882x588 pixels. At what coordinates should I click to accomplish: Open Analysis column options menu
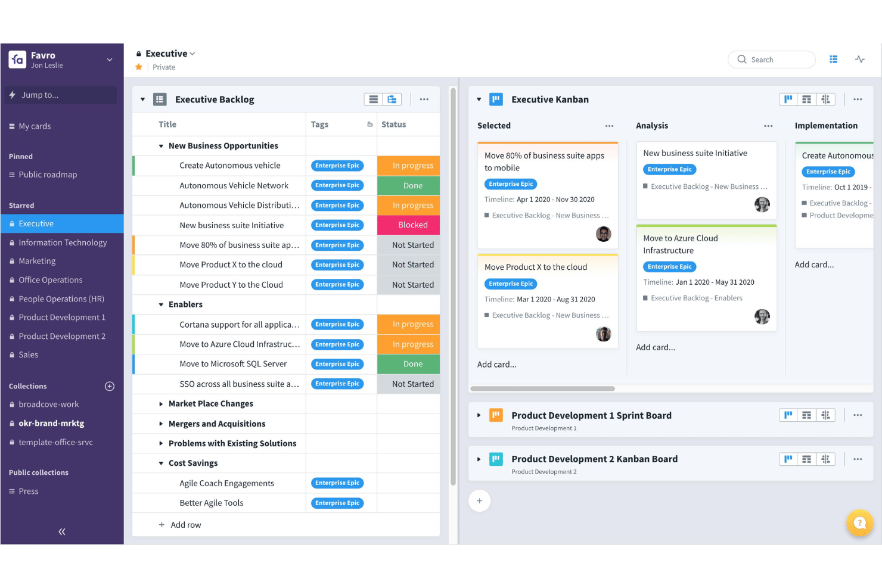(768, 126)
